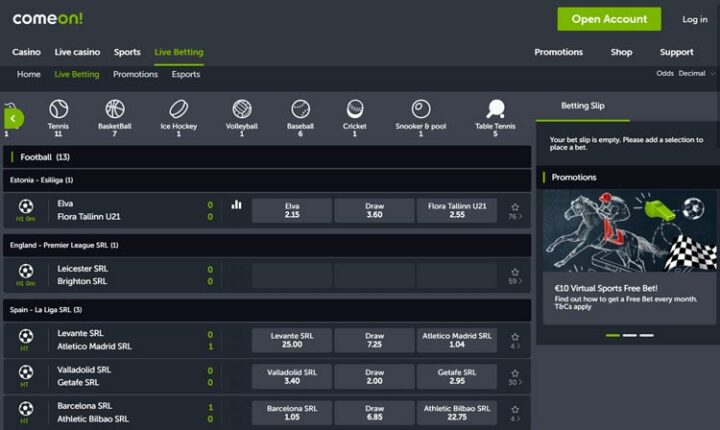The width and height of the screenshot is (720, 430).
Task: Open the Shop menu item
Action: [x=621, y=52]
